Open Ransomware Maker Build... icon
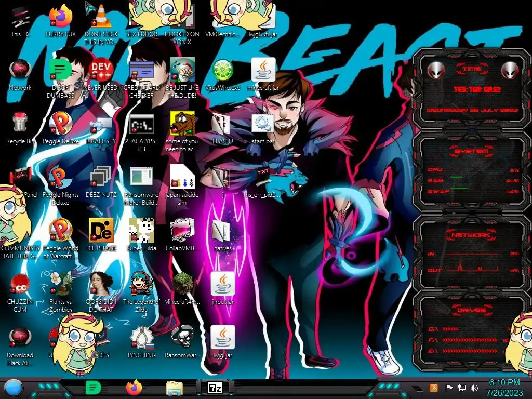 point(142,186)
